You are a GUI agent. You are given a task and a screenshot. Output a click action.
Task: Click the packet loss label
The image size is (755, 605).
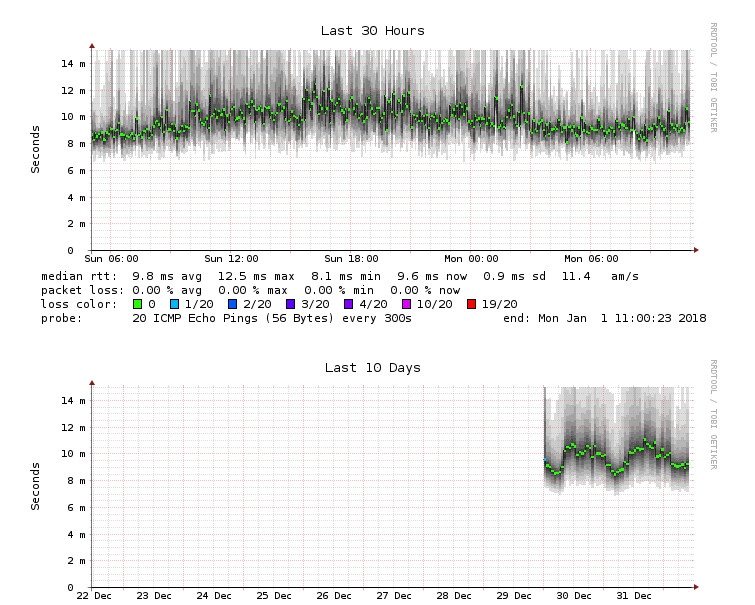point(82,290)
